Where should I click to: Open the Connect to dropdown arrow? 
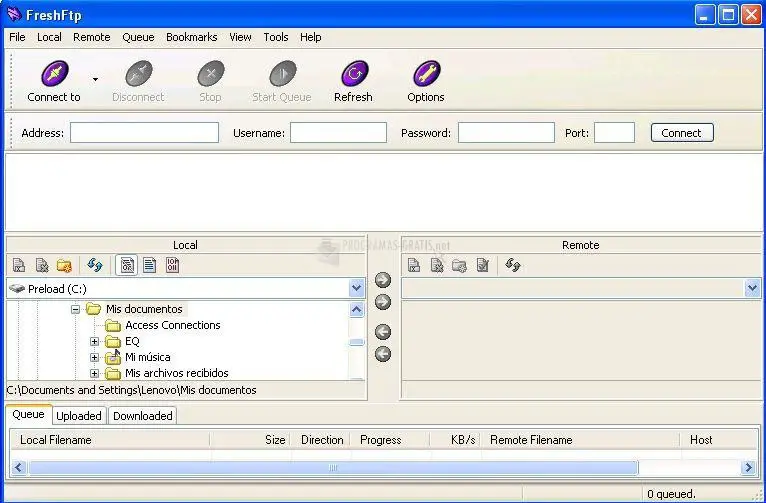point(95,80)
